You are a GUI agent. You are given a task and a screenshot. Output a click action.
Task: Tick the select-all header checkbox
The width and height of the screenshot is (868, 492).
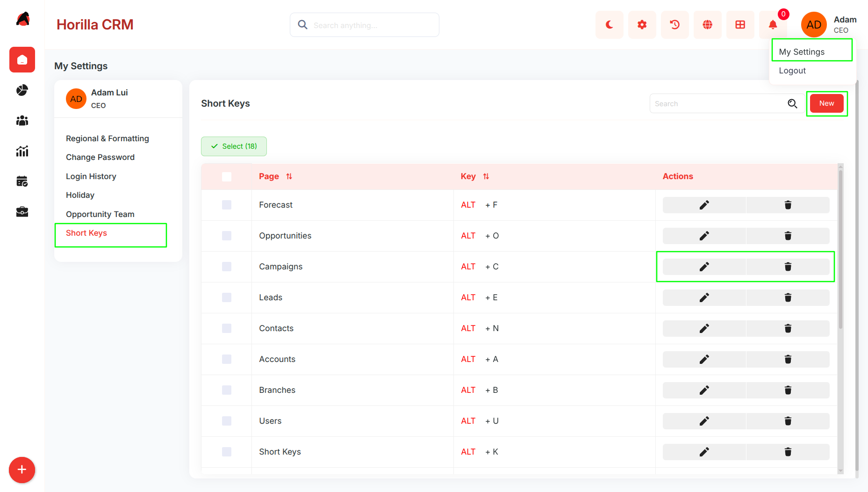click(227, 177)
